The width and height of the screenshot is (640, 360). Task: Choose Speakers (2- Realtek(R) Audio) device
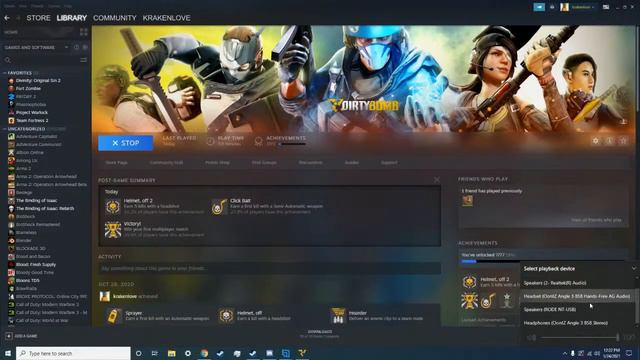tap(578, 283)
